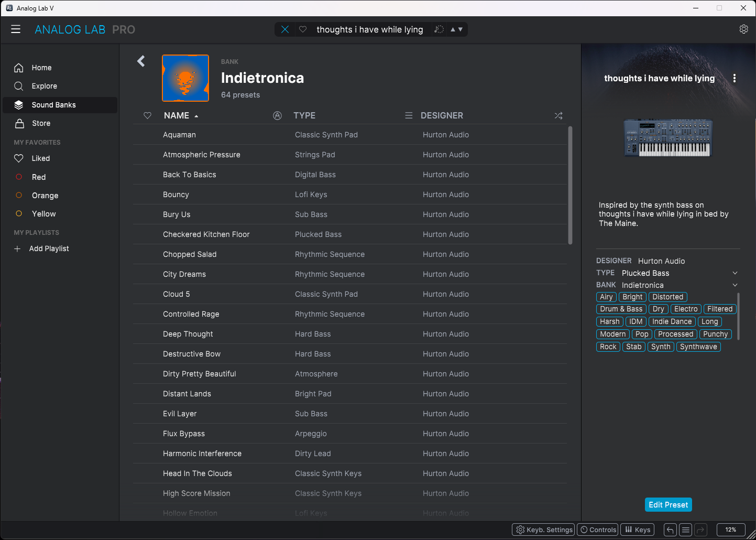
Task: Shuffle the preset list
Action: (558, 115)
